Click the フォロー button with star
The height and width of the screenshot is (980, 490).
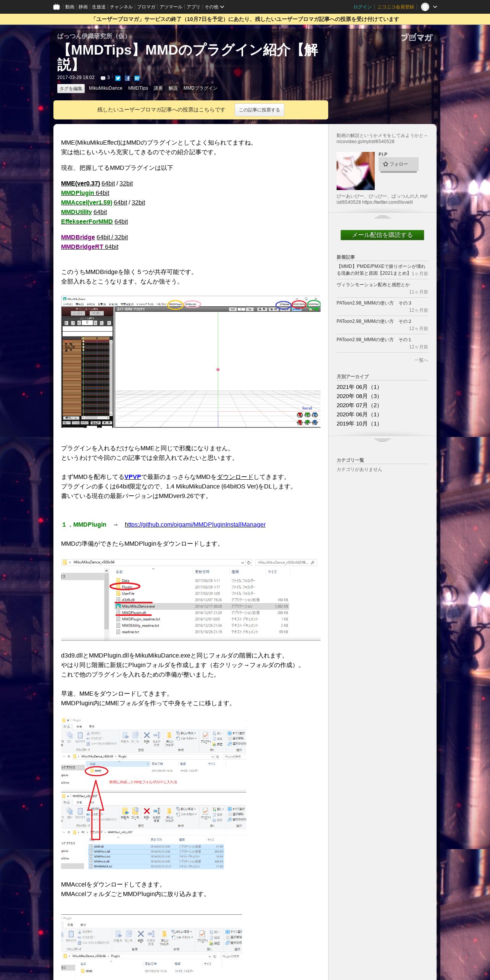tap(398, 164)
